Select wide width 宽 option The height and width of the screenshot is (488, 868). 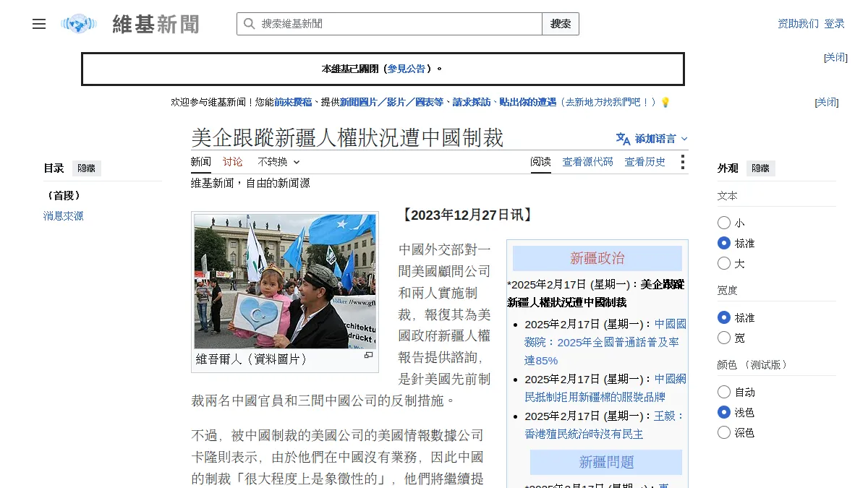coord(724,338)
